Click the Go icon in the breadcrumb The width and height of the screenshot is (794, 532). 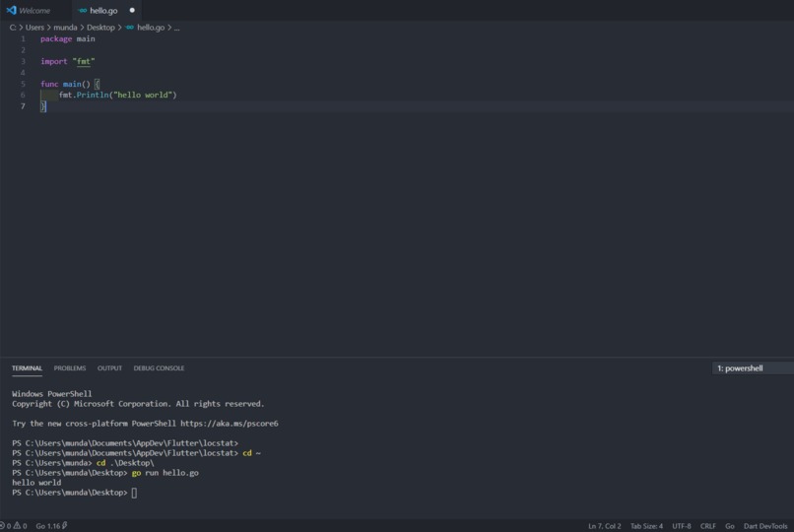tap(130, 28)
